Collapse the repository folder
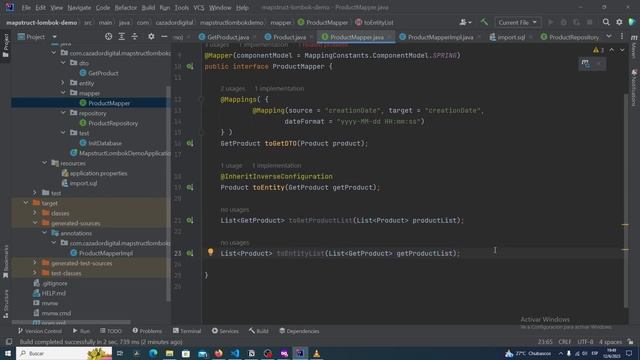Viewport: 640px width, 360px height. 63,113
